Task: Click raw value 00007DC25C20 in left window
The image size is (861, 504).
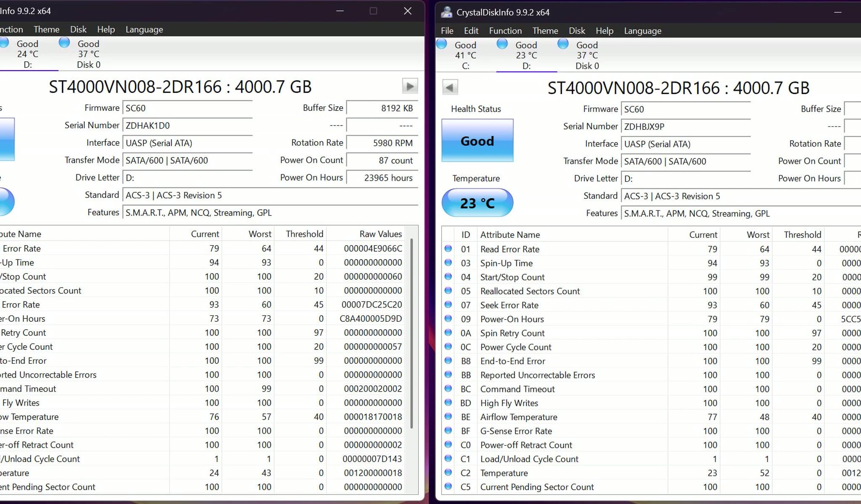Action: 372,304
